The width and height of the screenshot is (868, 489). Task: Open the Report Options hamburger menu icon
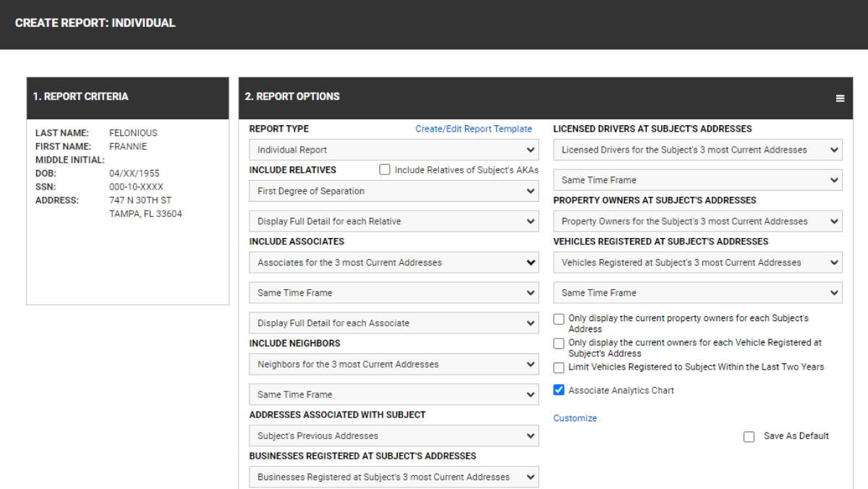[840, 98]
